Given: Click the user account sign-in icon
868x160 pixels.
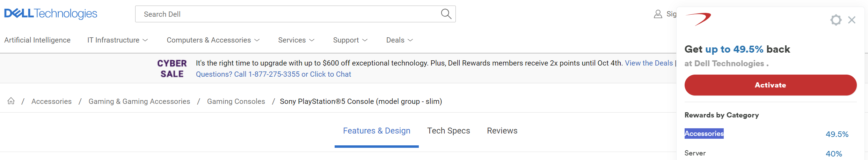Looking at the screenshot, I should click(x=658, y=14).
